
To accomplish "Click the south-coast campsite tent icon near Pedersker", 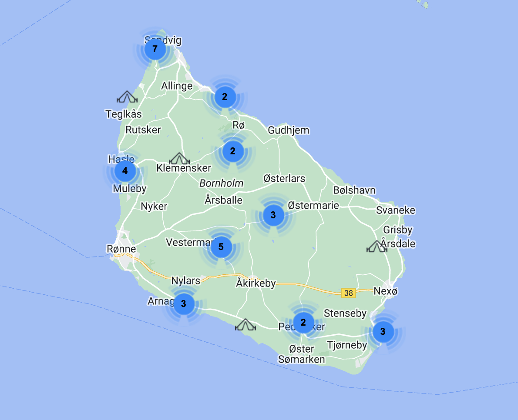I will click(x=245, y=325).
